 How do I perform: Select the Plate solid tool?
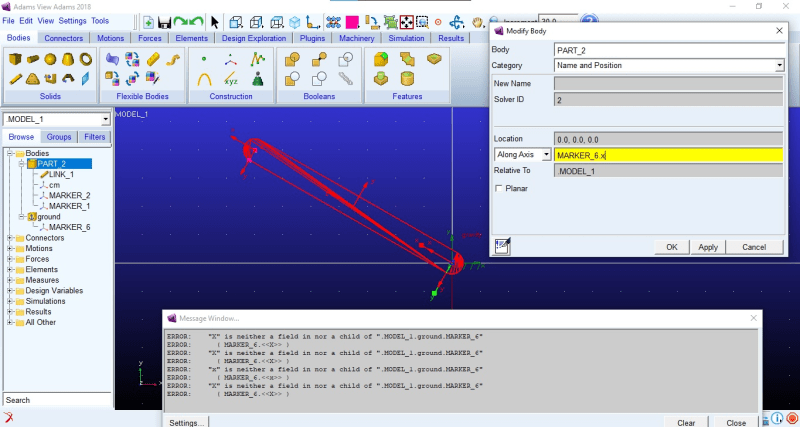pos(33,79)
